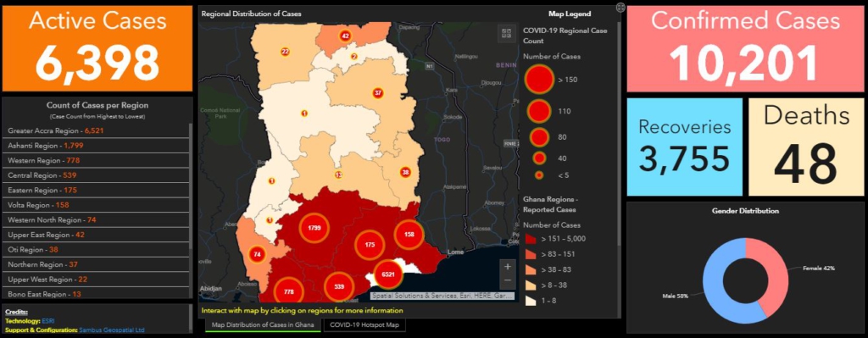Click the Deaths 48 card
The image size is (868, 338).
tap(807, 147)
